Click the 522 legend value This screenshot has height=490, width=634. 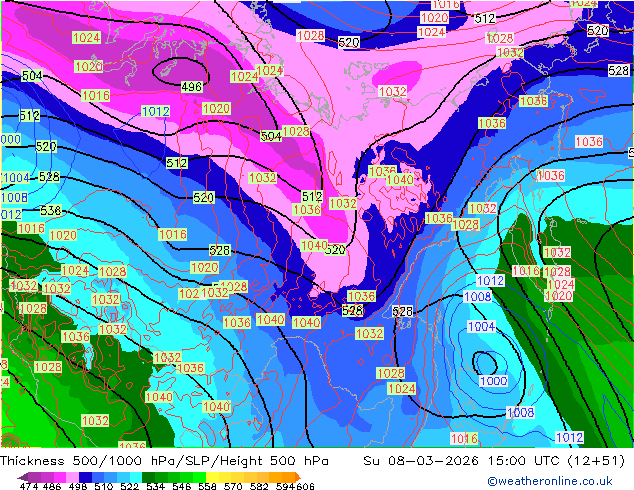click(129, 486)
